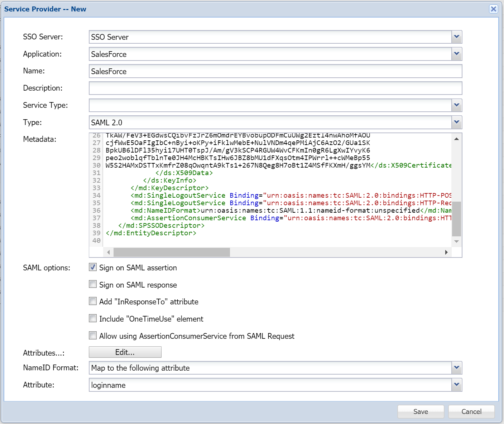
Task: Expand the Type dropdown showing SAML 2.0
Action: point(456,122)
